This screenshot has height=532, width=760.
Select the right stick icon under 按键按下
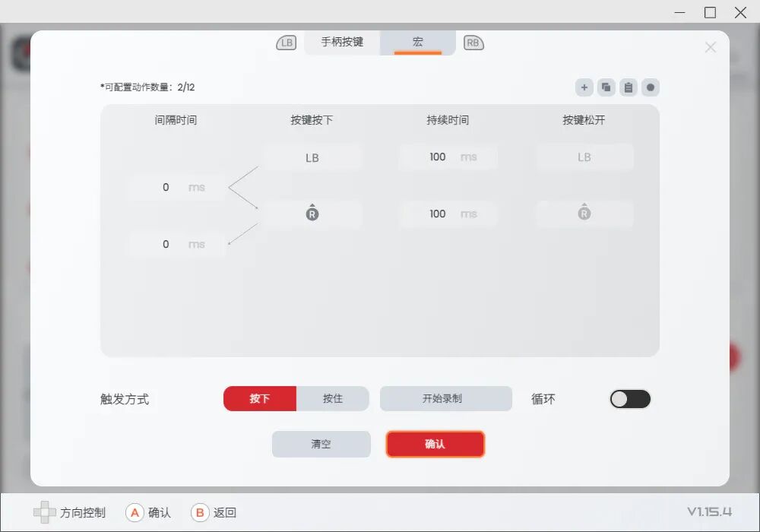click(312, 214)
